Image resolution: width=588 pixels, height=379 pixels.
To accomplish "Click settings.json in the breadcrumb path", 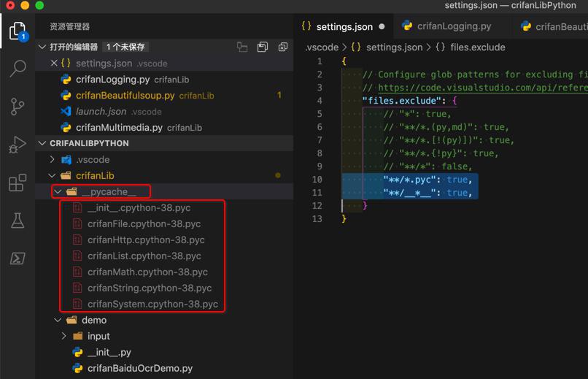I will pyautogui.click(x=394, y=47).
